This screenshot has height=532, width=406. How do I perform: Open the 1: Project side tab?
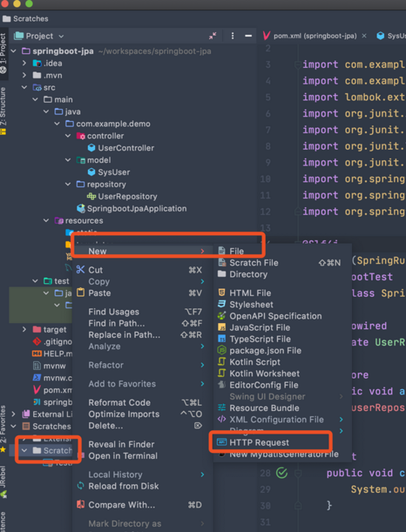point(4,53)
